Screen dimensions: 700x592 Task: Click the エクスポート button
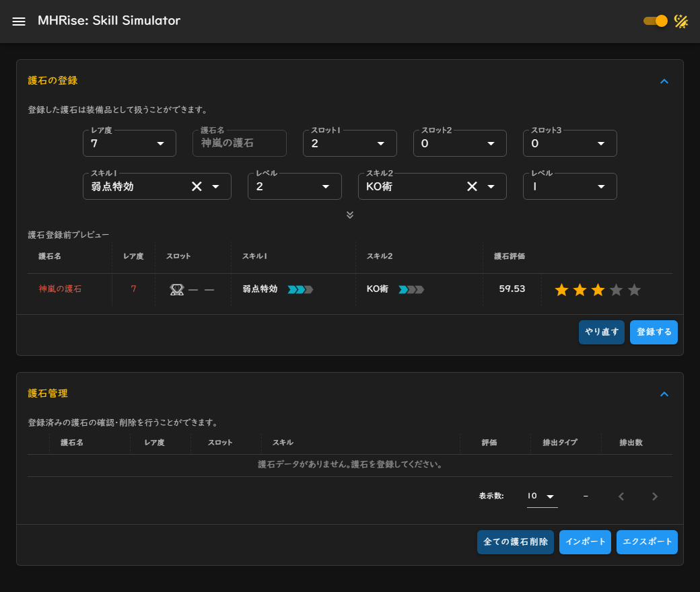coord(647,542)
